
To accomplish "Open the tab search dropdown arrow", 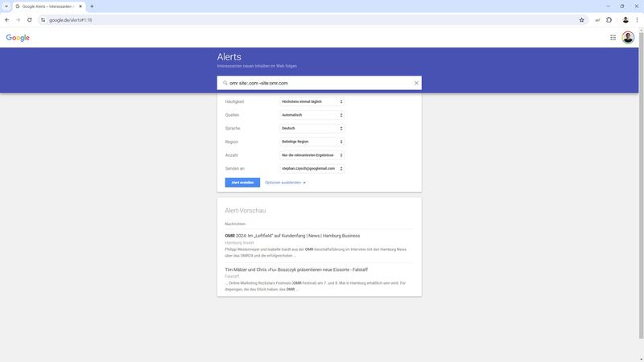I will pos(6,6).
